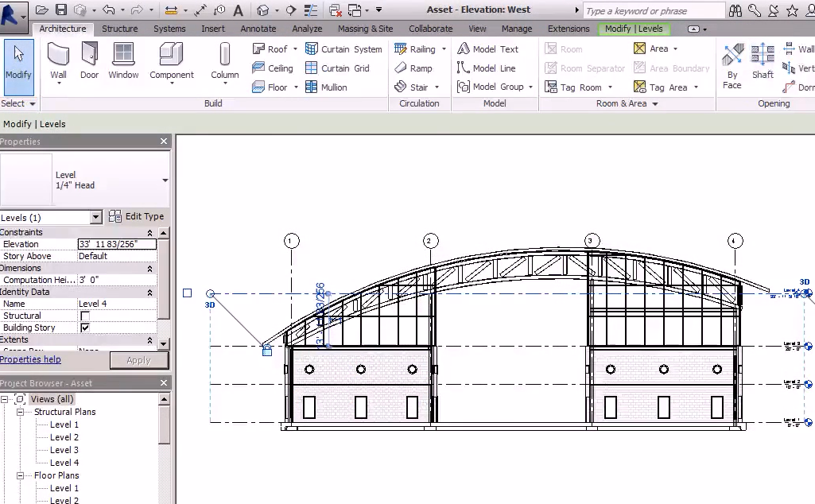Open the Properties help link
The image size is (815, 504).
coord(30,359)
